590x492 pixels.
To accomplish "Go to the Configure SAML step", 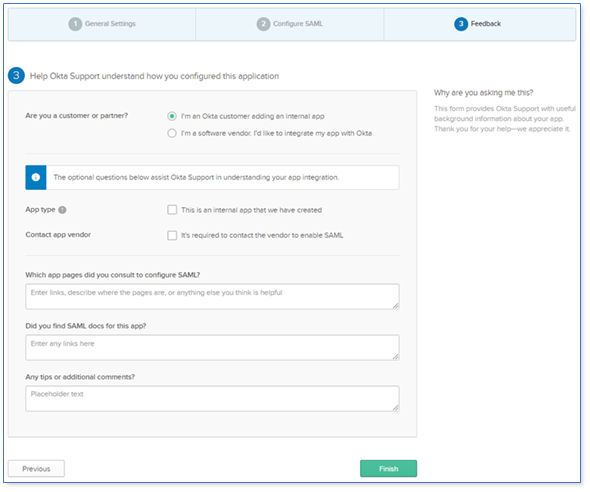I will pyautogui.click(x=290, y=24).
